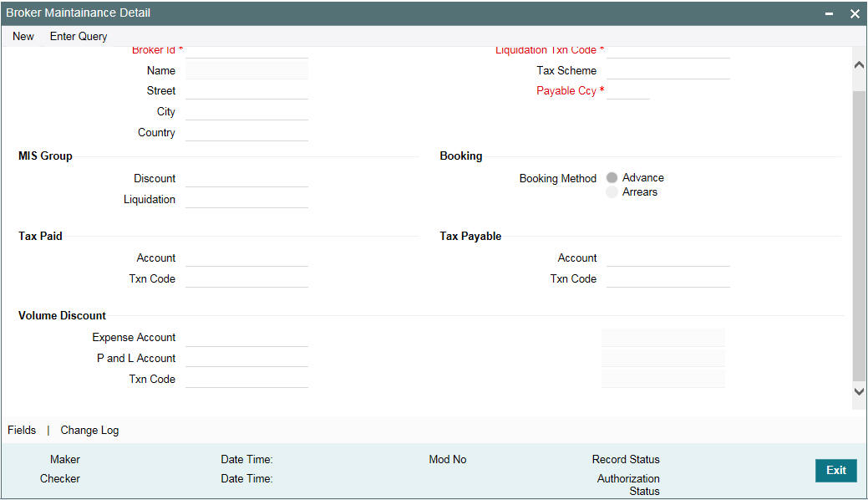
Task: Click the 'Booking' section heading
Action: [x=460, y=156]
